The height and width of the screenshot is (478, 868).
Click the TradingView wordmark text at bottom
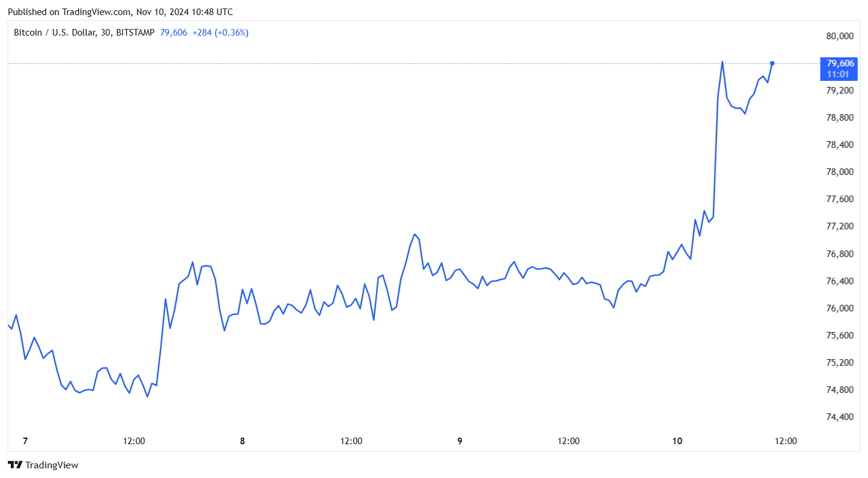coord(52,465)
